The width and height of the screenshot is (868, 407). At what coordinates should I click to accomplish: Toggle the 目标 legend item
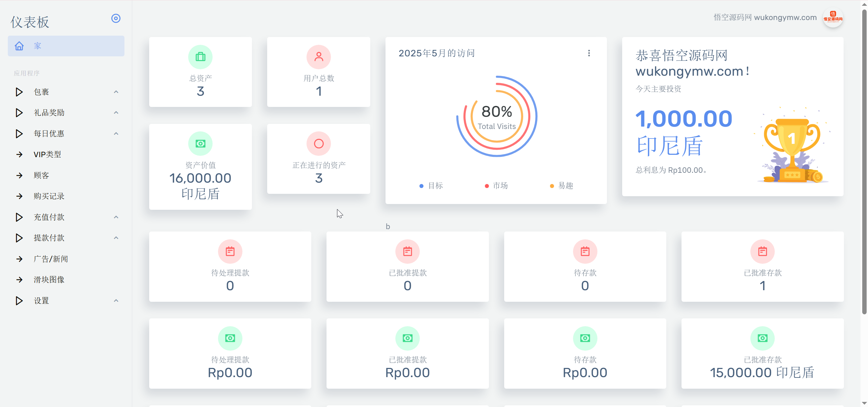click(x=431, y=186)
